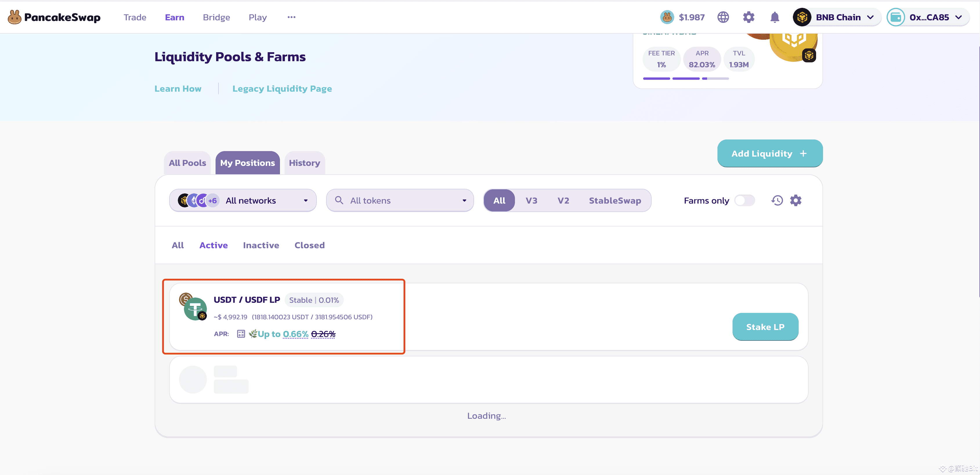
Task: Click the search magnifier in tokens field
Action: [x=339, y=200]
